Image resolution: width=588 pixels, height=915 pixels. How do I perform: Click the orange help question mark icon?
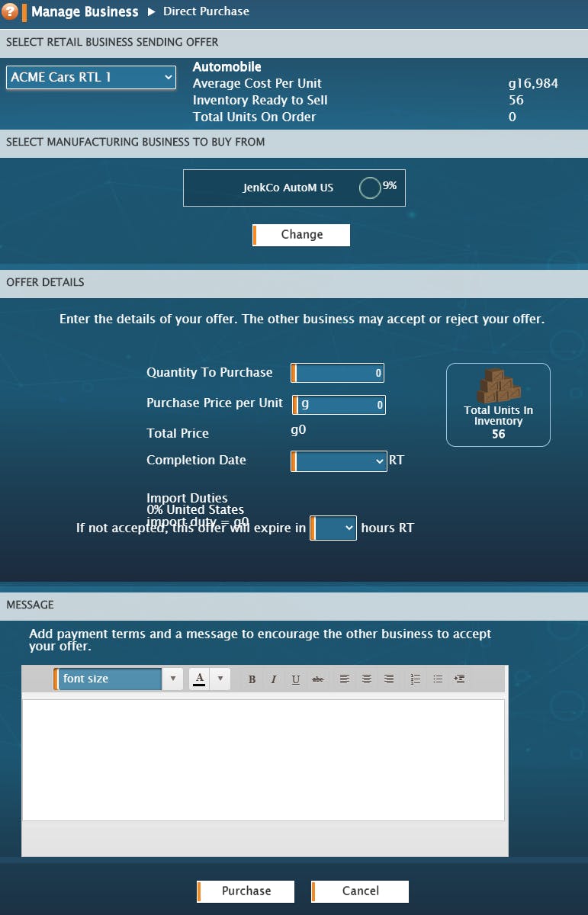pos(11,12)
